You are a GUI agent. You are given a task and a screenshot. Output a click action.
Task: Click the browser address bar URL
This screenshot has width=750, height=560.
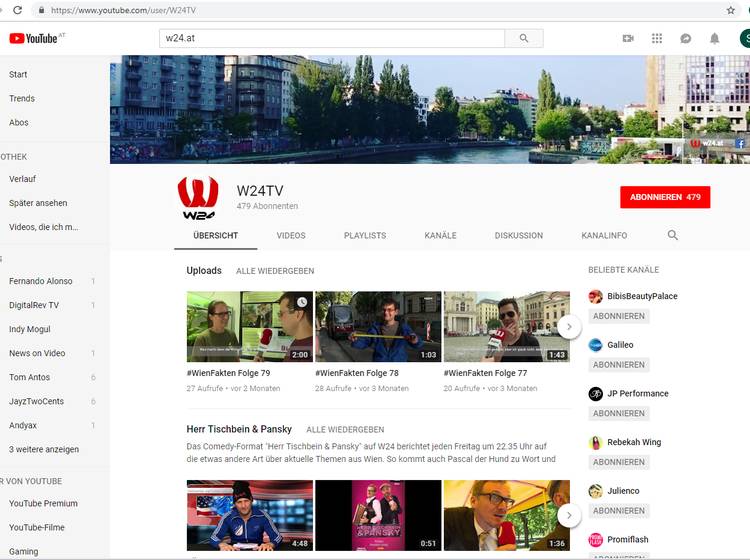[123, 10]
